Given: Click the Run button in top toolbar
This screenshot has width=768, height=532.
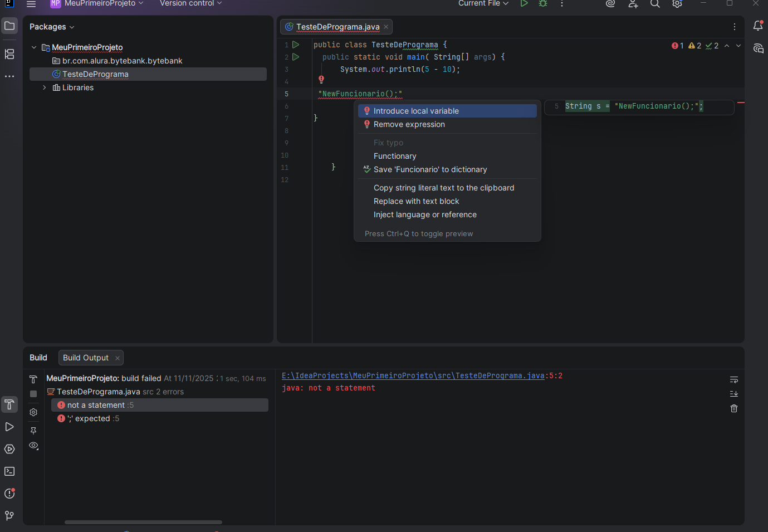Looking at the screenshot, I should click(524, 3).
